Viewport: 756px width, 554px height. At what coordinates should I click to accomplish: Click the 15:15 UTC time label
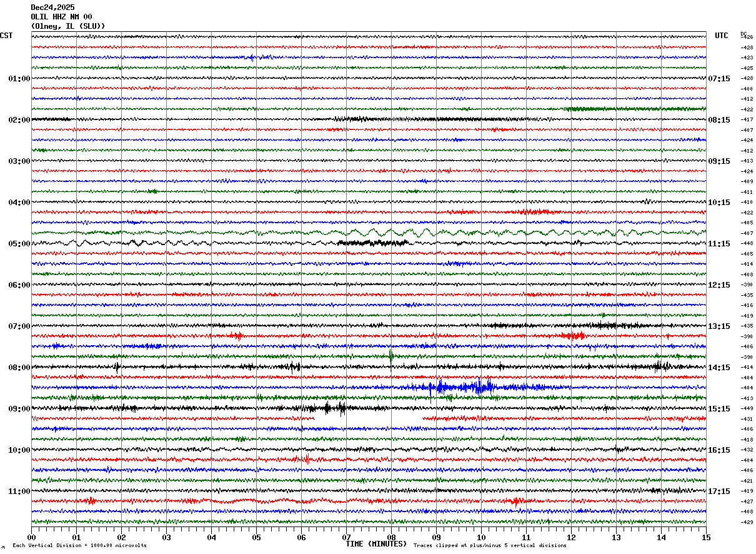[x=719, y=409]
